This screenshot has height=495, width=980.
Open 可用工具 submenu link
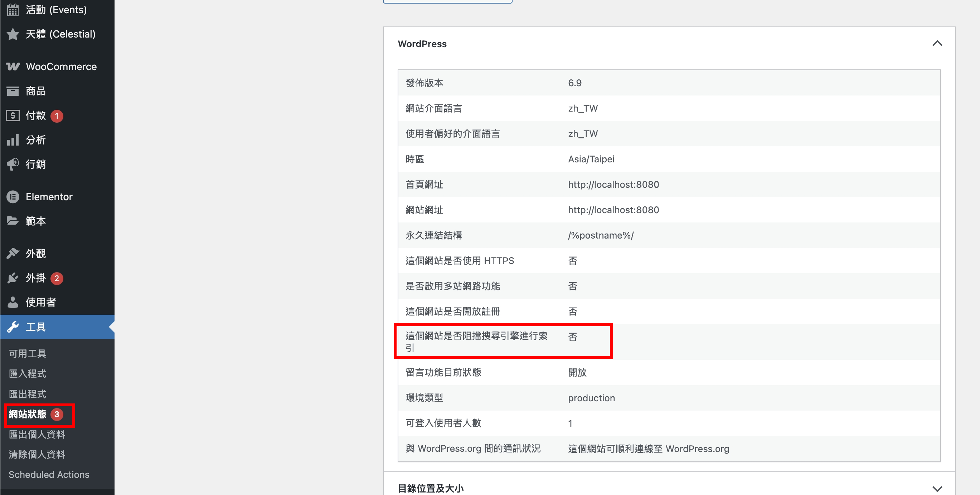[28, 354]
